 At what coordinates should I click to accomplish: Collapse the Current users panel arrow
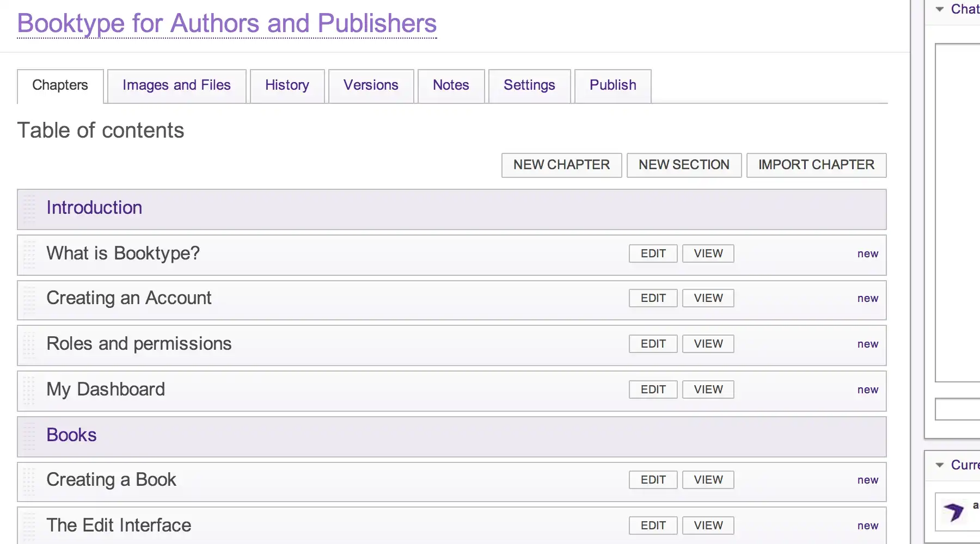[940, 465]
